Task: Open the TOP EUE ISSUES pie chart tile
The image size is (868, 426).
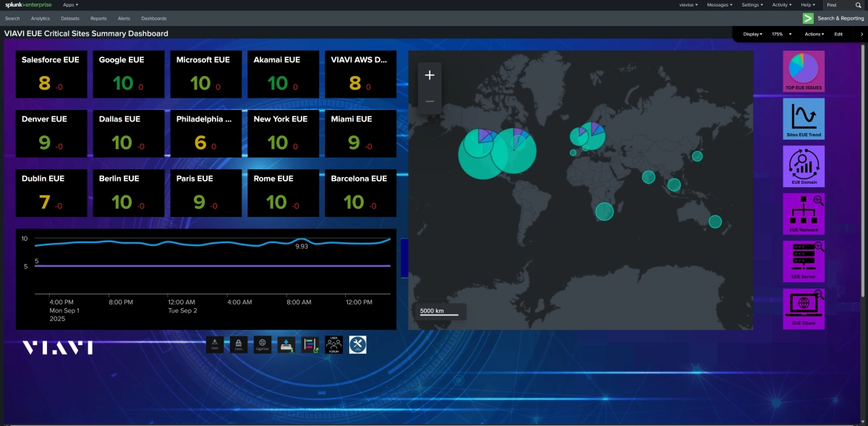Action: (803, 71)
